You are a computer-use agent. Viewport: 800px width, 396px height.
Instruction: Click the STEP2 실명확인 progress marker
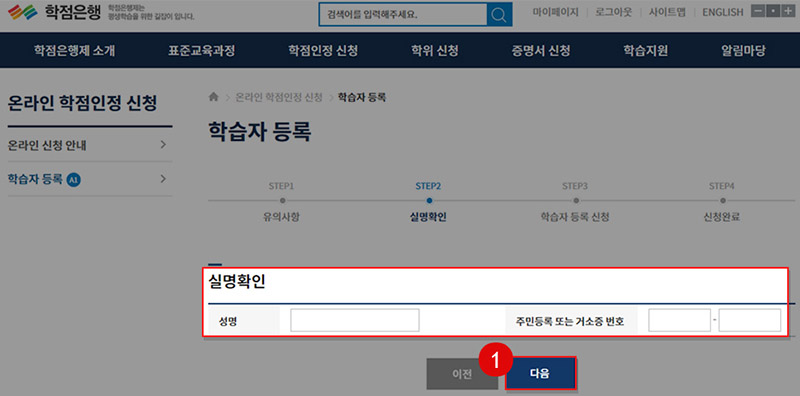point(429,201)
